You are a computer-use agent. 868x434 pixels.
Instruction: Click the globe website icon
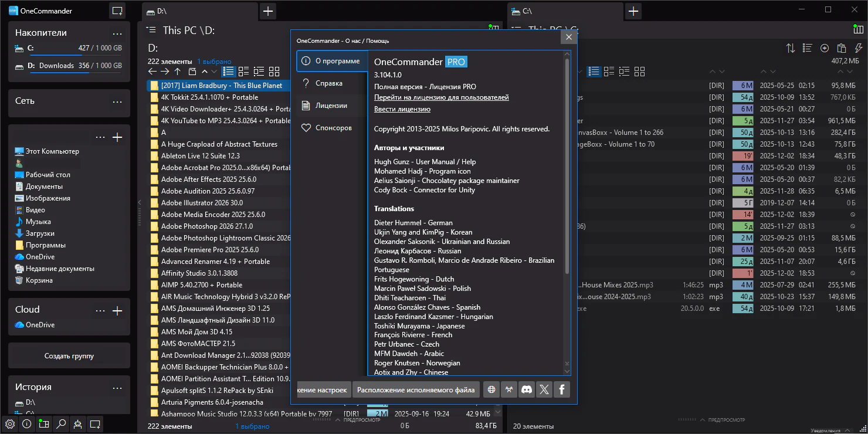click(x=491, y=389)
